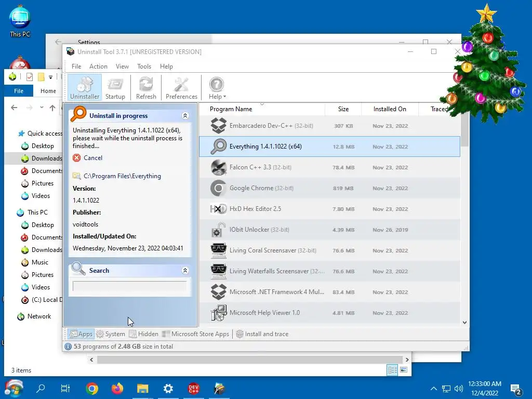
Task: Click the Everything magnifier icon in list
Action: click(x=219, y=147)
